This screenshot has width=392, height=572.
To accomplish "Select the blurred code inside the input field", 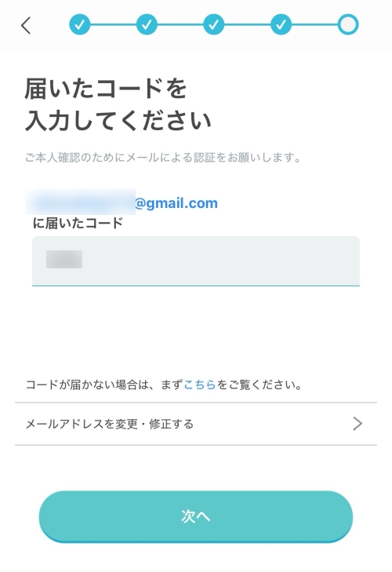I will click(x=64, y=260).
